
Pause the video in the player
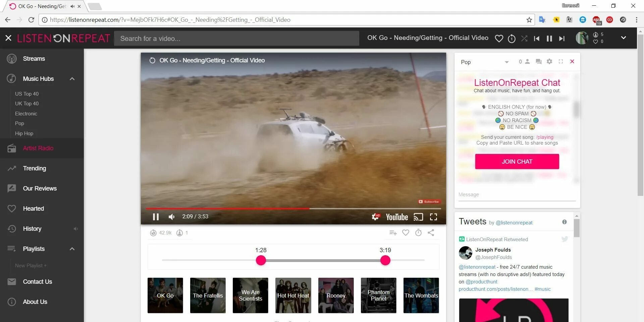click(156, 217)
